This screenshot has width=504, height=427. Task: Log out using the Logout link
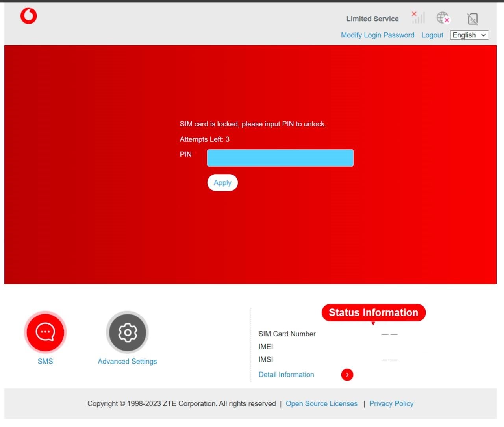tap(432, 35)
